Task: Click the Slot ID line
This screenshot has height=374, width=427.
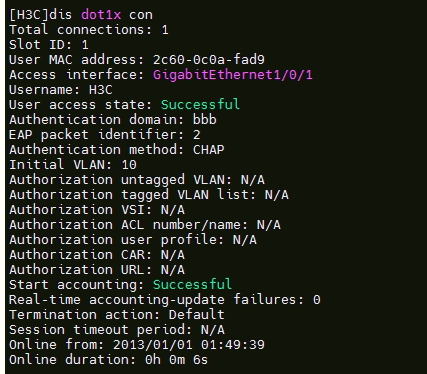Action: point(49,45)
